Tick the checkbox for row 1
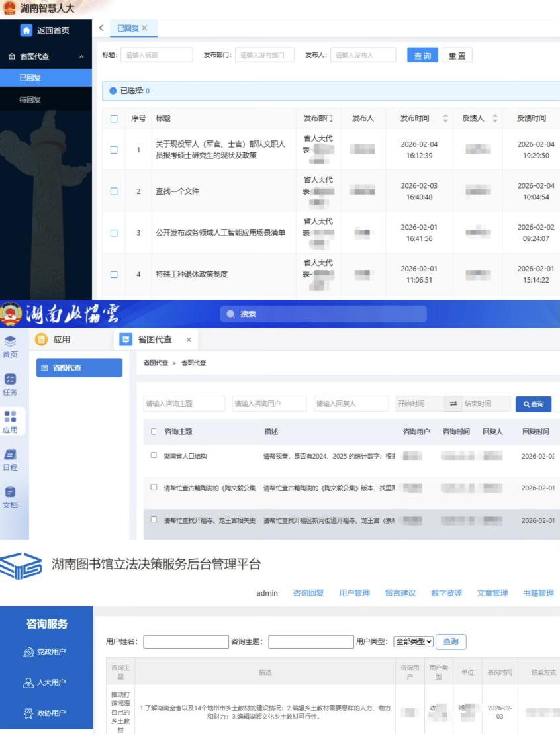This screenshot has height=734, width=560. coord(114,150)
